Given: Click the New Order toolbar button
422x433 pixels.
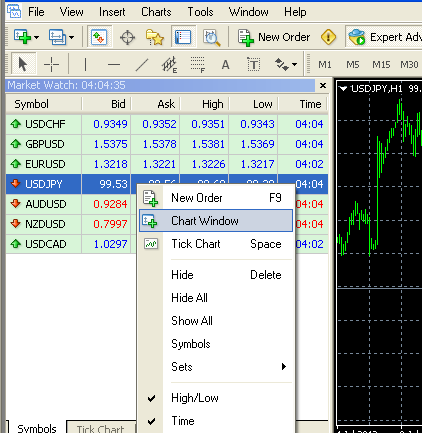Looking at the screenshot, I should coord(274,37).
